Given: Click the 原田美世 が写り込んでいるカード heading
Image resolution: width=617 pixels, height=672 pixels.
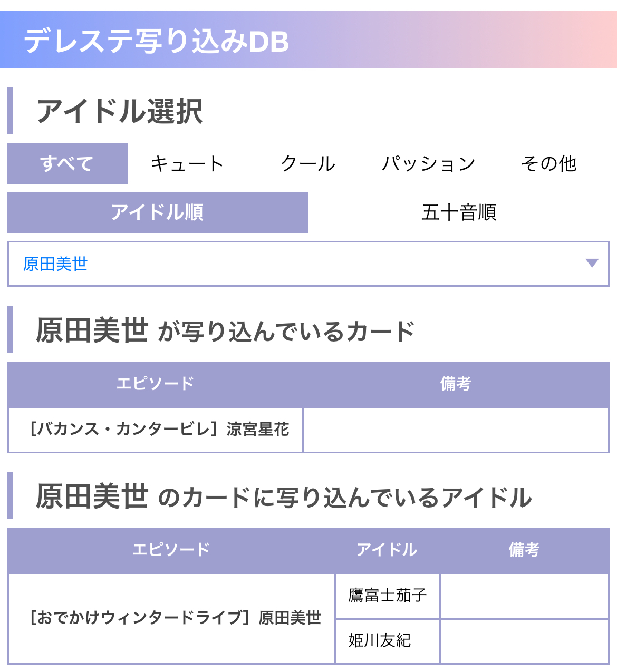Looking at the screenshot, I should (225, 330).
